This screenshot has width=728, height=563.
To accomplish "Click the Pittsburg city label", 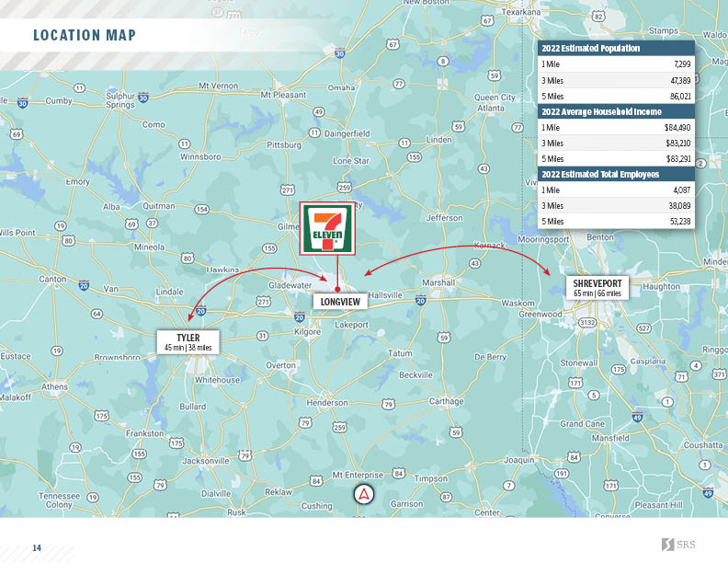I will (284, 145).
